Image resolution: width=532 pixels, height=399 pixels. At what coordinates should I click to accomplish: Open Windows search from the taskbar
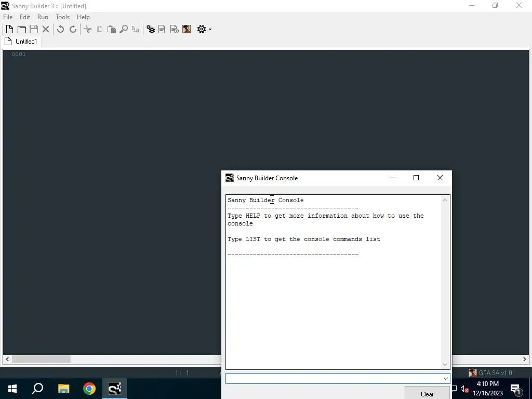[37, 389]
